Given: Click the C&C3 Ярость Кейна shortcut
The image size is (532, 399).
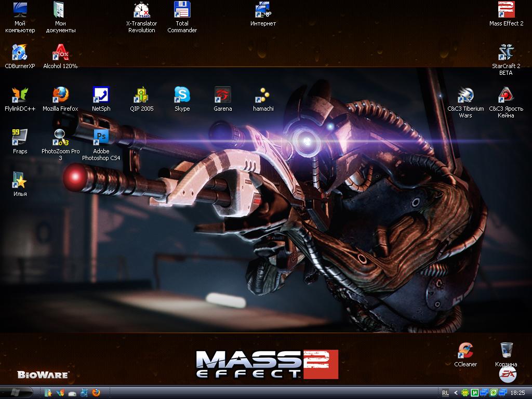Looking at the screenshot, I should tap(506, 102).
